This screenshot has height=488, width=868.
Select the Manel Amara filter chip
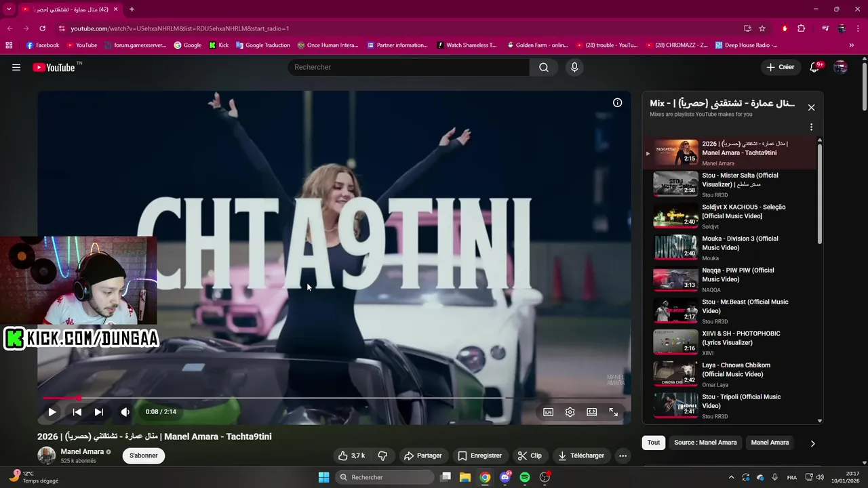pos(770,443)
